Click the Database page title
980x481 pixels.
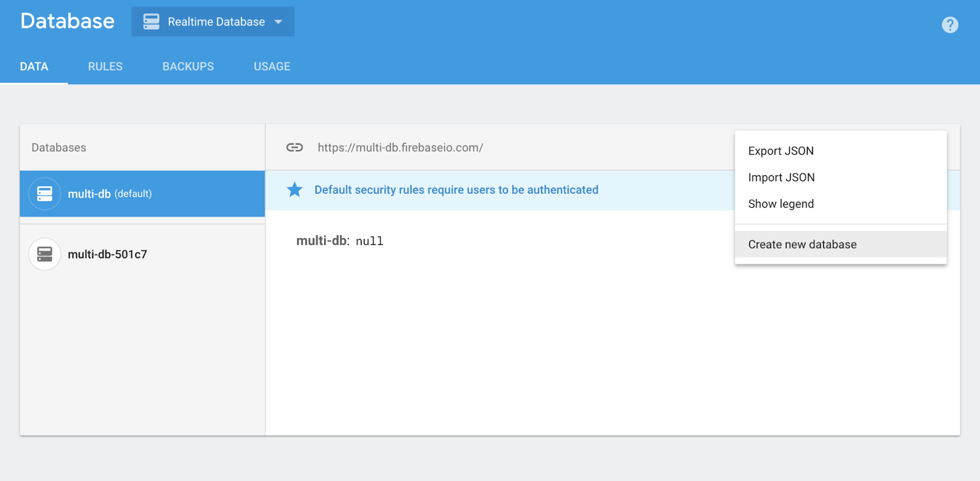pos(67,21)
